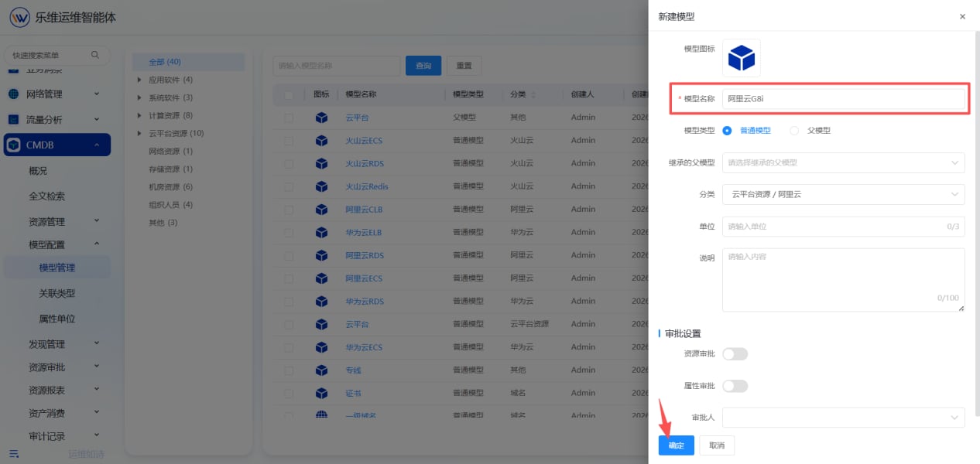Tick the checkbox for 火山云ECS row

[289, 141]
